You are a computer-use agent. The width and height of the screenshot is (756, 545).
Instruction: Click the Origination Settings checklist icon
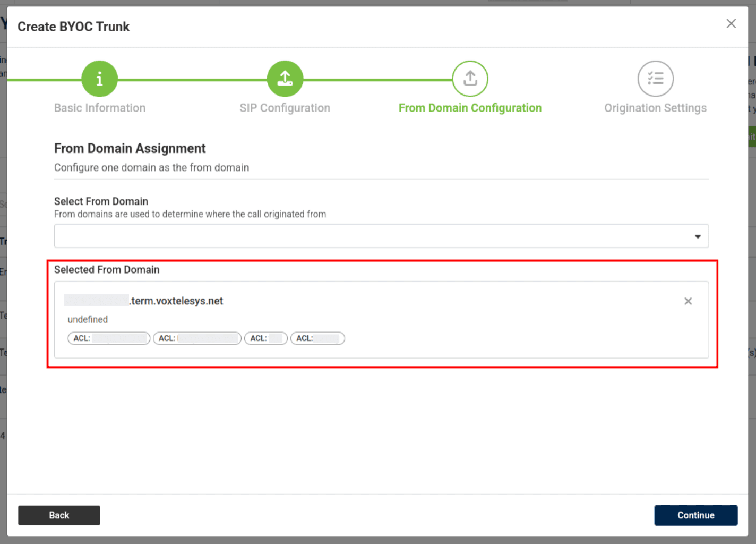655,79
